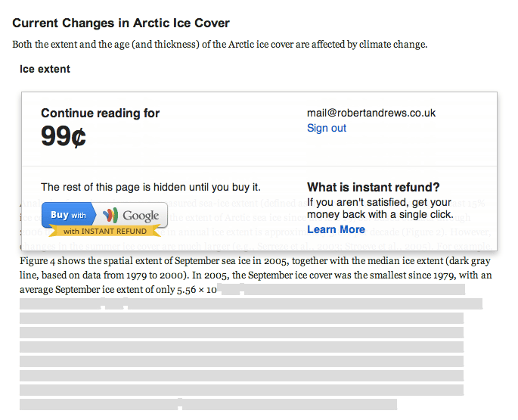Click the hidden-page notice text
The height and width of the screenshot is (420, 518).
click(x=150, y=187)
